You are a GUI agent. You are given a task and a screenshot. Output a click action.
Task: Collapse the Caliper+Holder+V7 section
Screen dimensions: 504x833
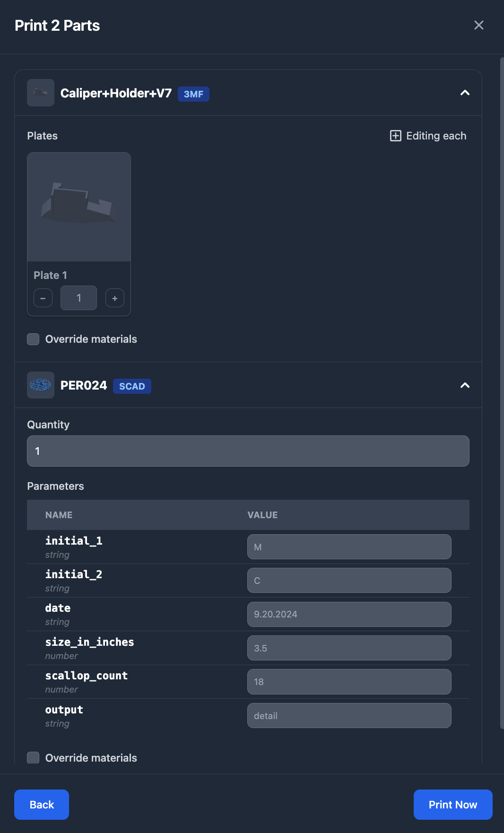coord(465,93)
